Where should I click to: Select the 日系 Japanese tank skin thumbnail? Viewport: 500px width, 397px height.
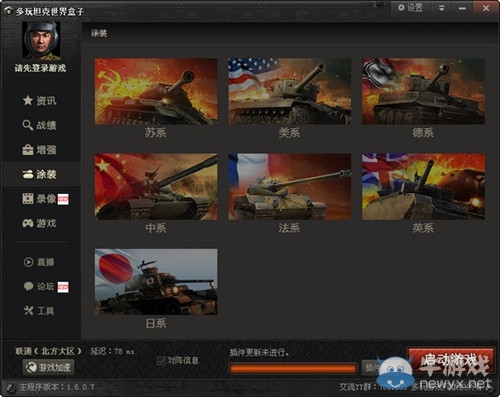coord(156,282)
